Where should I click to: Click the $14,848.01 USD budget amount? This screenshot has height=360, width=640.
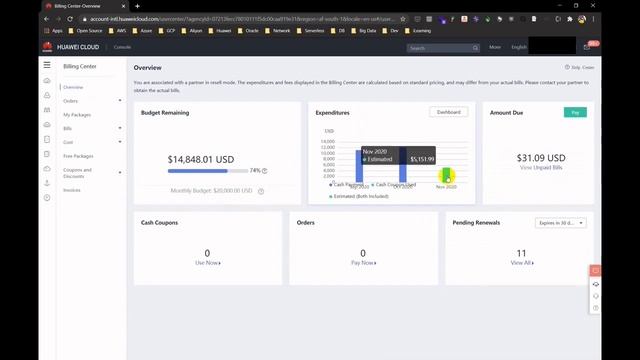[201, 160]
